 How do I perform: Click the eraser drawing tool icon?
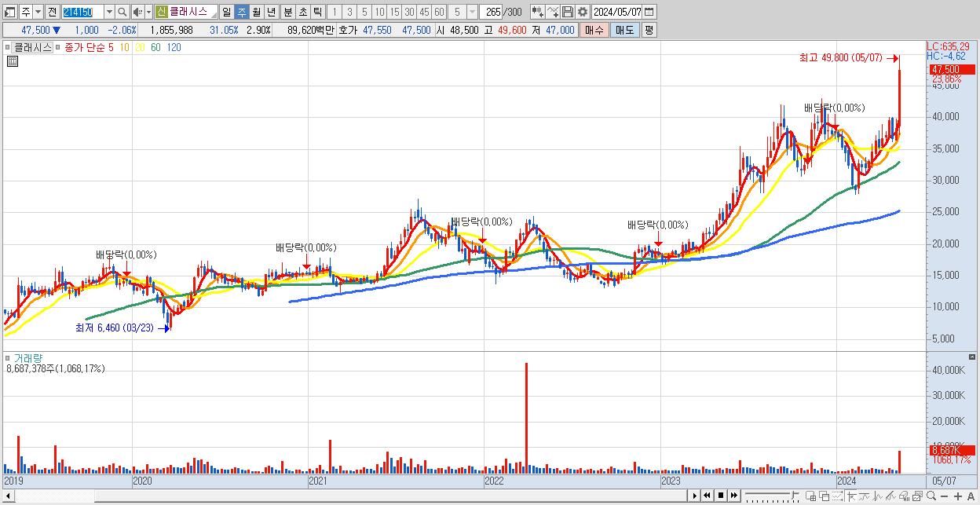[890, 496]
